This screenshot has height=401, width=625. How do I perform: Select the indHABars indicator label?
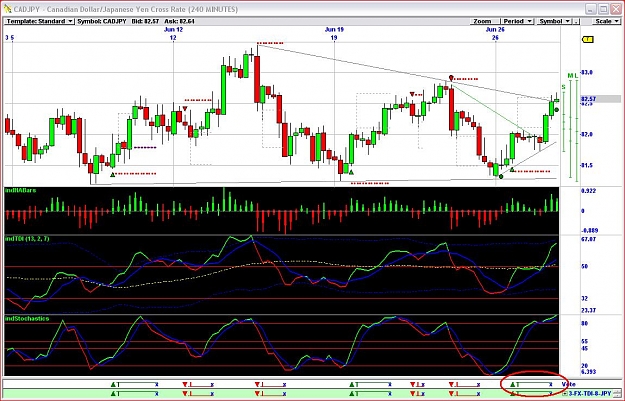pos(20,191)
